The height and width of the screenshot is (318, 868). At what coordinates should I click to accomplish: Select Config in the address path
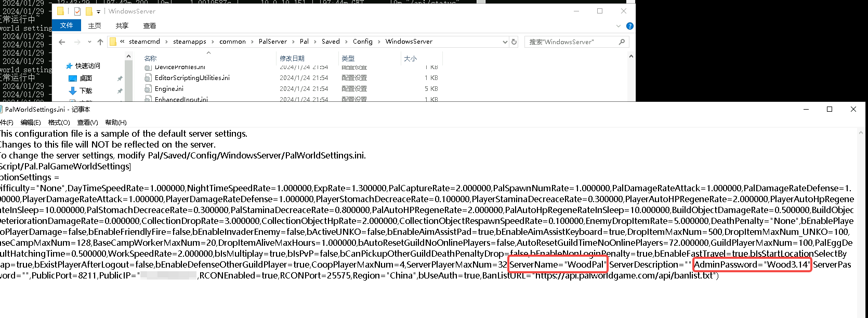point(363,42)
